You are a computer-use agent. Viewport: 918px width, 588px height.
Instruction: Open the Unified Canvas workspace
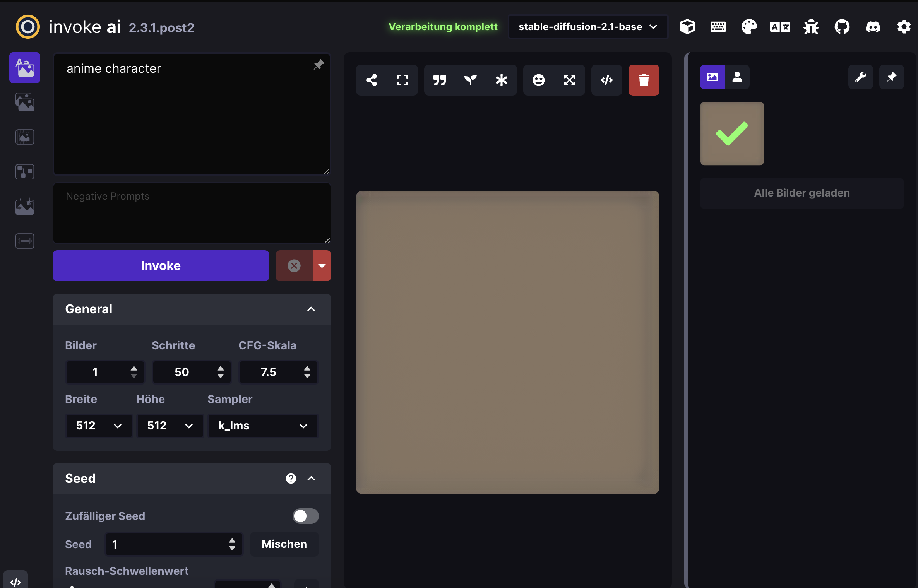(x=24, y=137)
